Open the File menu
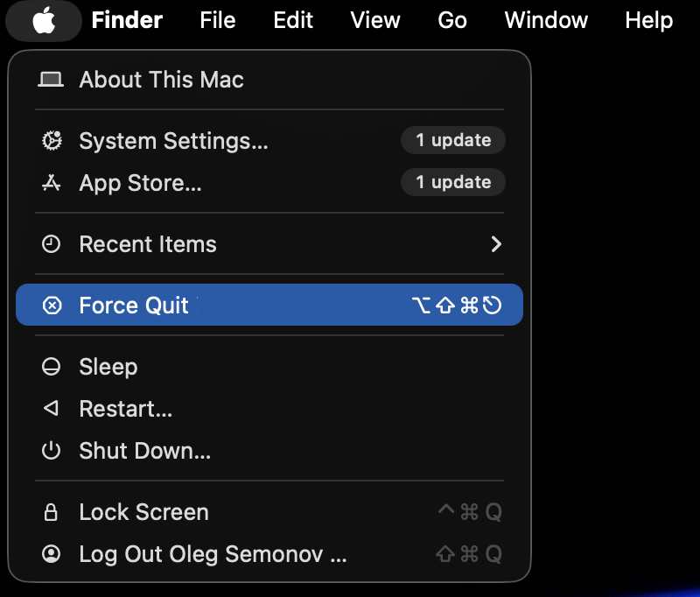 (218, 20)
